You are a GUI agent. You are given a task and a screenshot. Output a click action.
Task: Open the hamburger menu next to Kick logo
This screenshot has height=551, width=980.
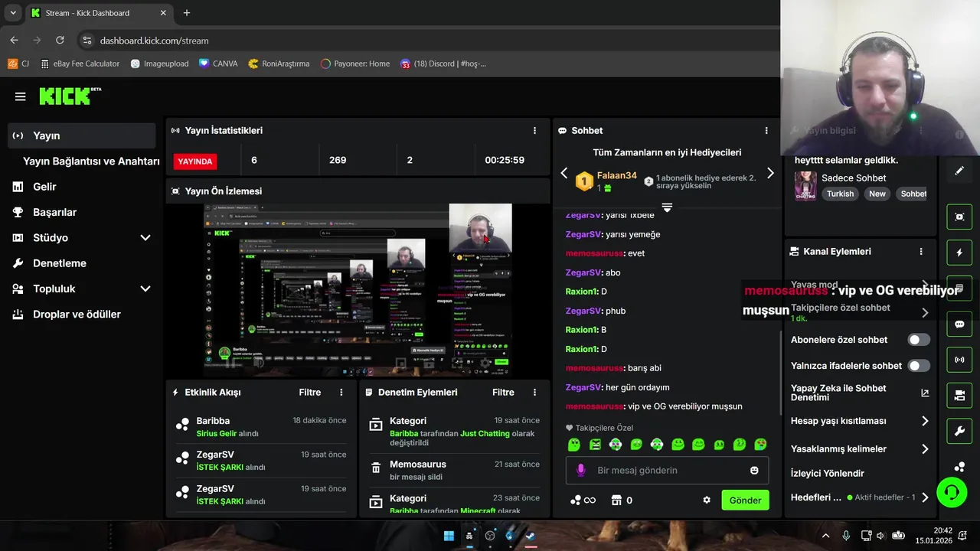(x=21, y=96)
